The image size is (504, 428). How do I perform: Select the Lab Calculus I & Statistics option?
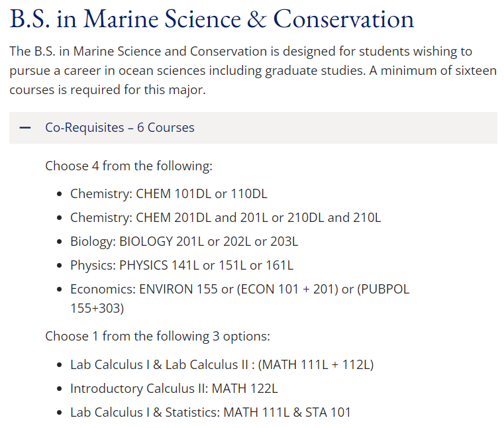point(211,412)
